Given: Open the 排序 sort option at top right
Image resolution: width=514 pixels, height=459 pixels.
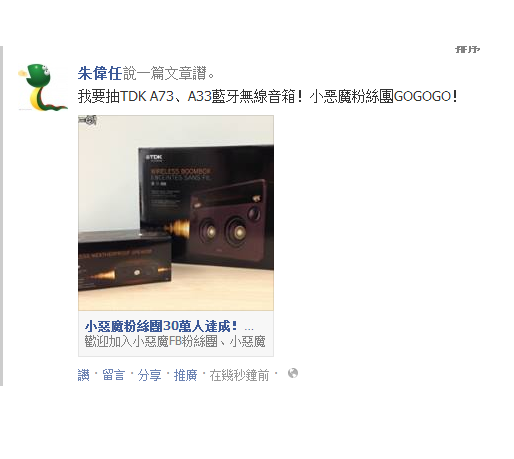Looking at the screenshot, I should (467, 50).
